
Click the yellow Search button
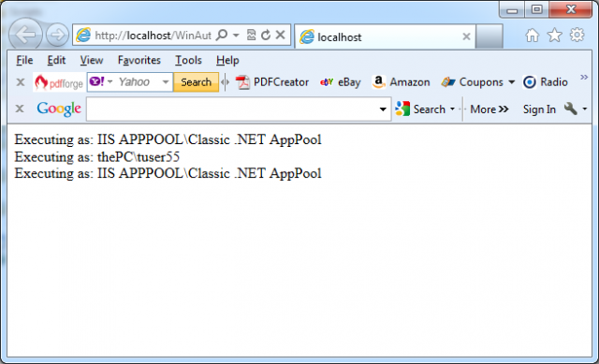(196, 82)
